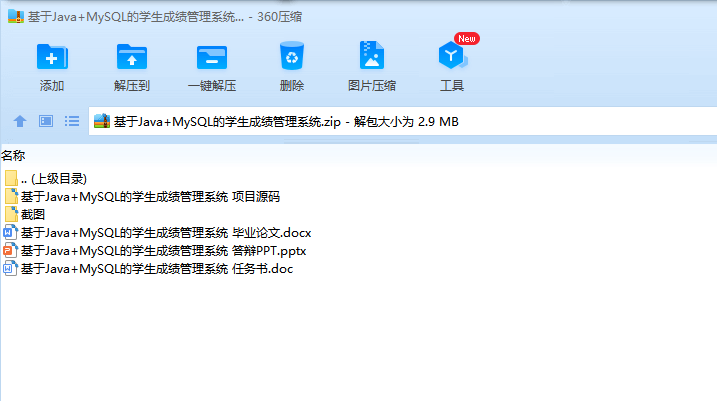The width and height of the screenshot is (717, 401).
Task: Go up one level with the arrow icon
Action: (20, 121)
